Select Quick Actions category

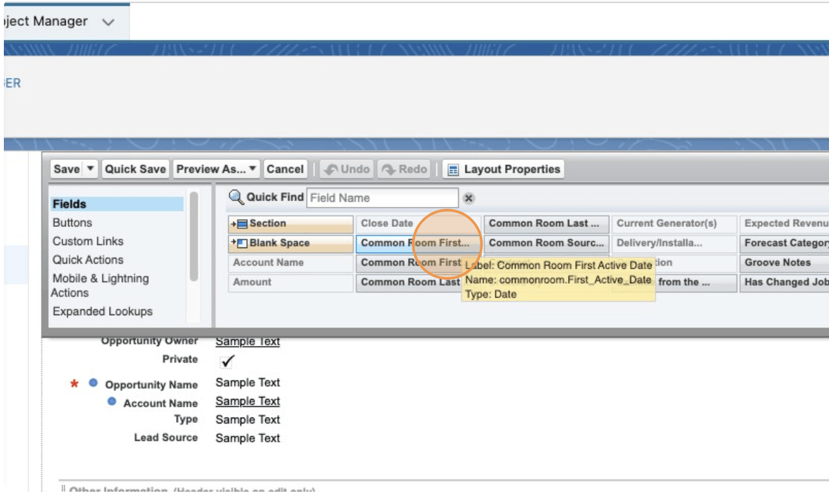point(88,260)
